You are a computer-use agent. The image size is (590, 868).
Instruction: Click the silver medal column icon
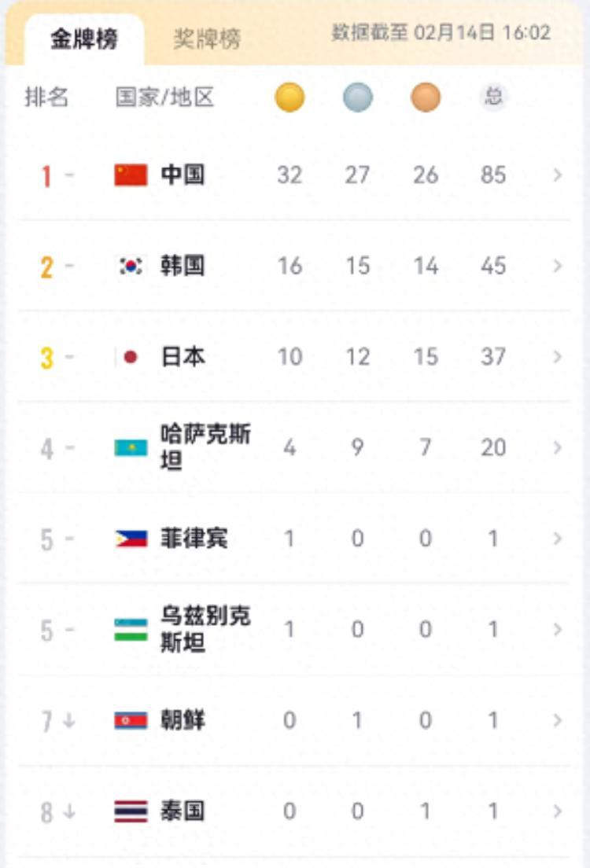(357, 97)
